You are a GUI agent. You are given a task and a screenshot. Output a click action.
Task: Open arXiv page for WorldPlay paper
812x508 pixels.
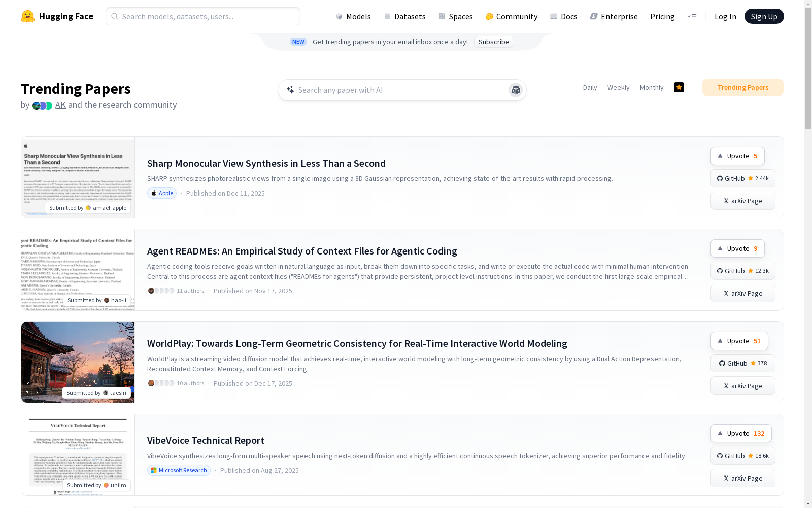click(742, 386)
